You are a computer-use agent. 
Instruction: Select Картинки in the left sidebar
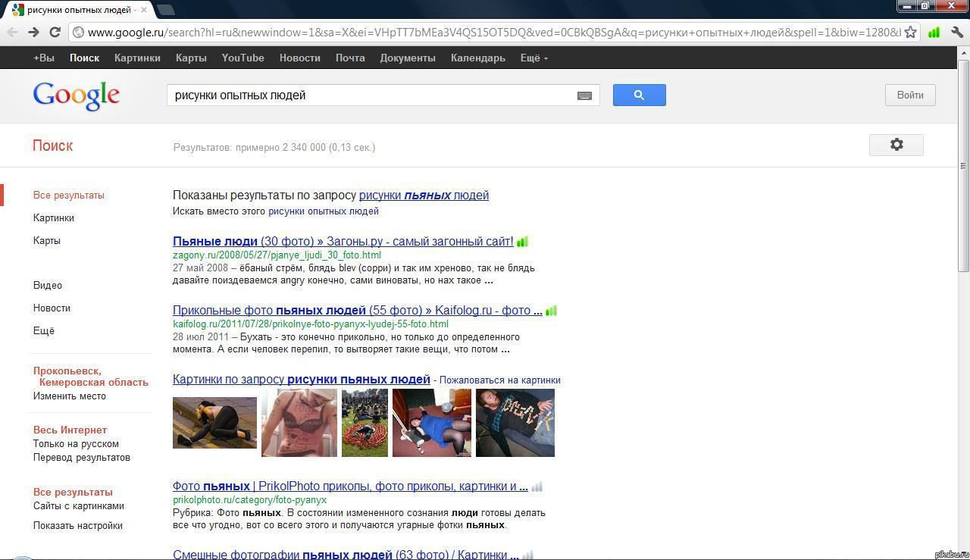[x=54, y=217]
